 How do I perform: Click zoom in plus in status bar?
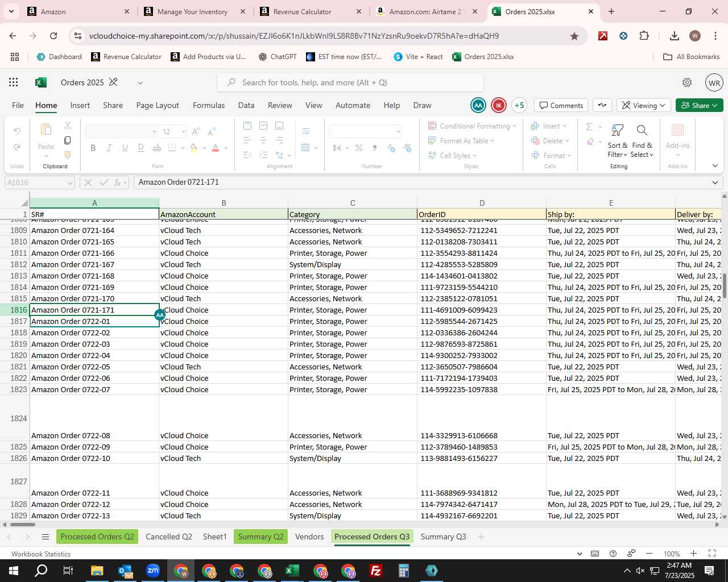pyautogui.click(x=693, y=554)
